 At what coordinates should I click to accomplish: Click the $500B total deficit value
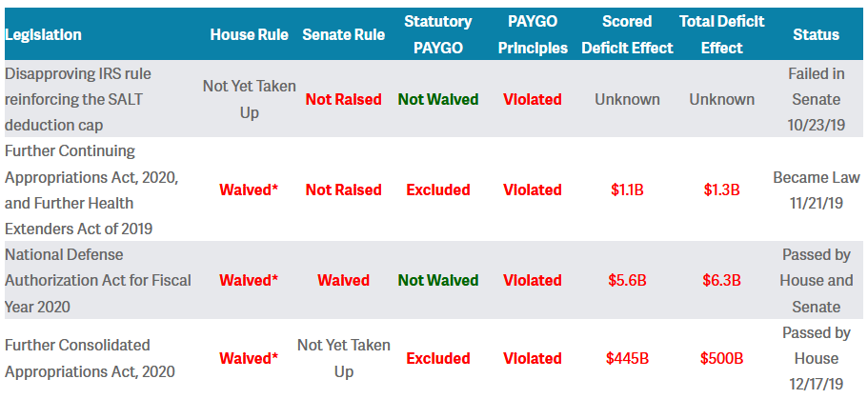tap(721, 358)
